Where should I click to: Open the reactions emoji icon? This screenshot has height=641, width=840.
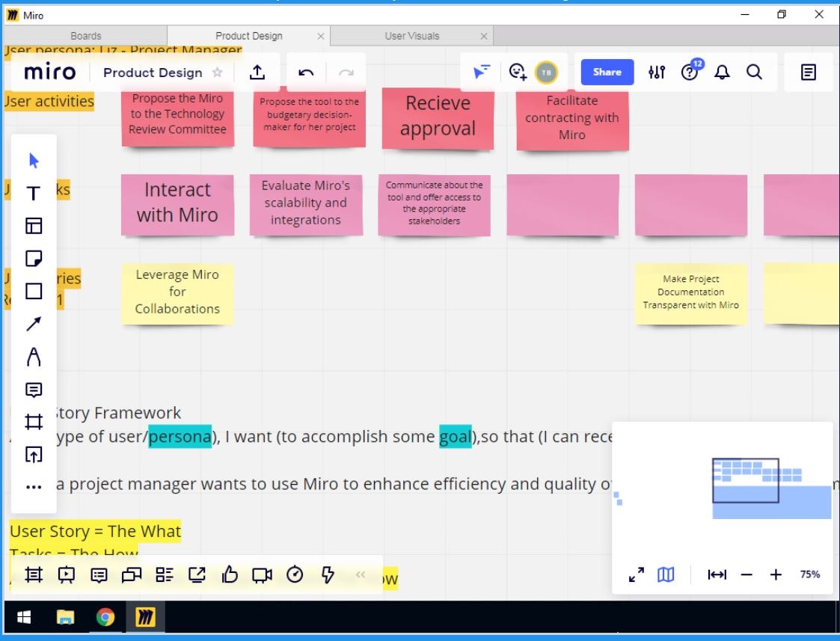(518, 72)
